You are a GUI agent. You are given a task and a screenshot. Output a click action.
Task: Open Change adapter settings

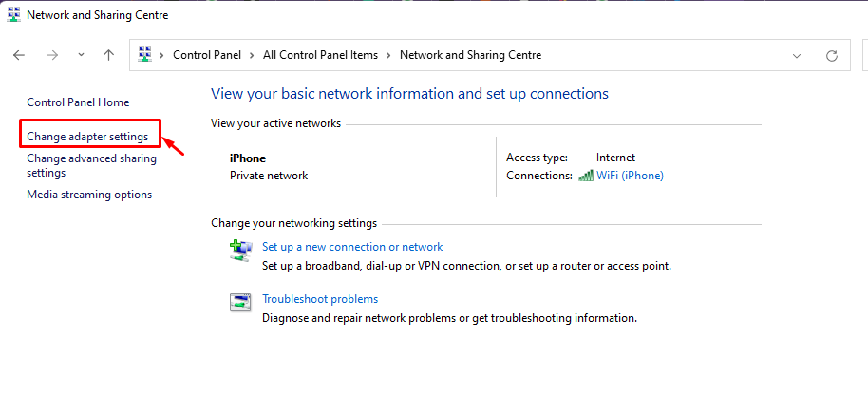[87, 136]
